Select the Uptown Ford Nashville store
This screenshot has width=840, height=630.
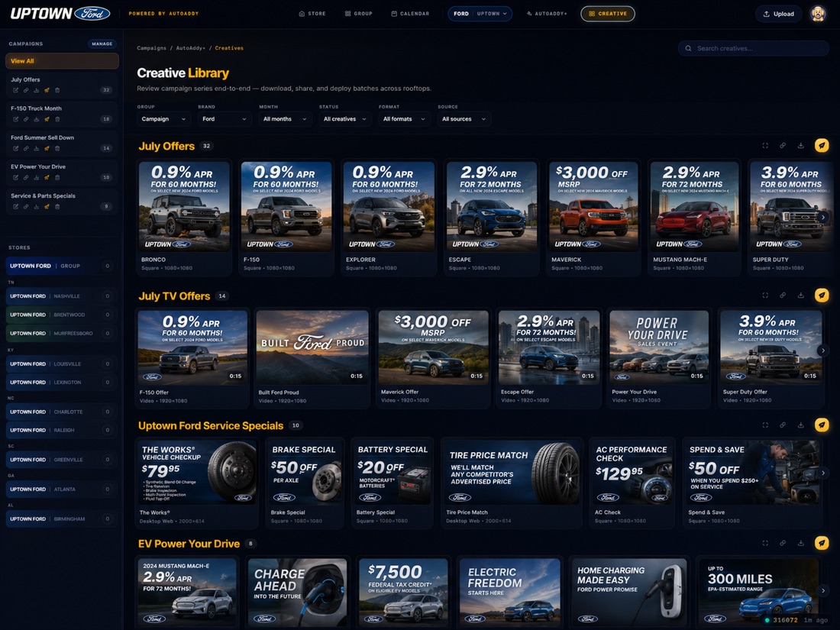coord(62,296)
